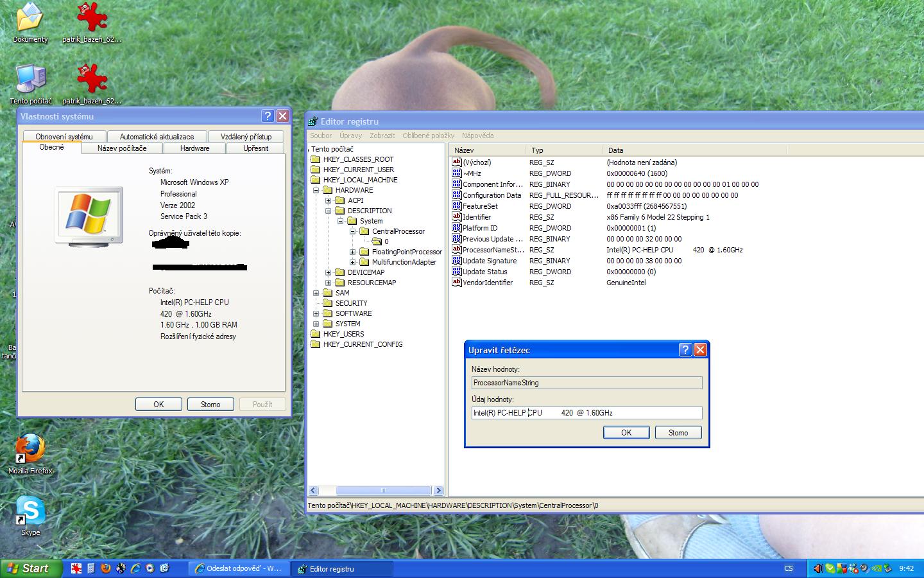This screenshot has width=924, height=578.
Task: Launch Internet Explorer from quick launch bar
Action: [135, 568]
